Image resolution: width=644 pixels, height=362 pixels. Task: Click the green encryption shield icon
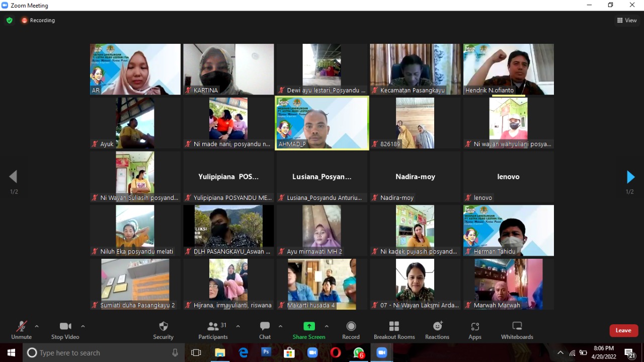pos(9,21)
